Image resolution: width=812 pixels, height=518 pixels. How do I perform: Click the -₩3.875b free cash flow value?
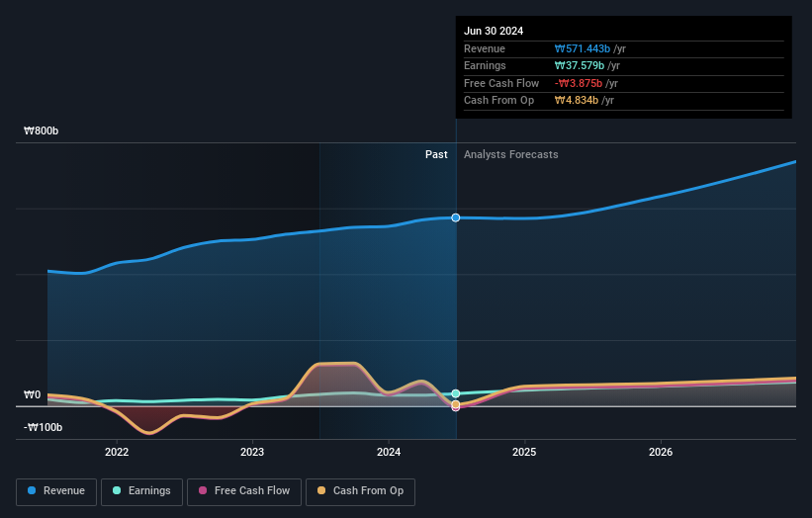click(579, 83)
